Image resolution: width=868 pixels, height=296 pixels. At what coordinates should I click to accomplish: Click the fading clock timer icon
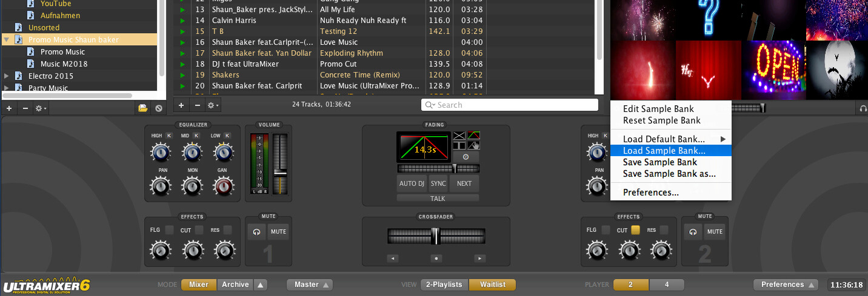pos(465,156)
